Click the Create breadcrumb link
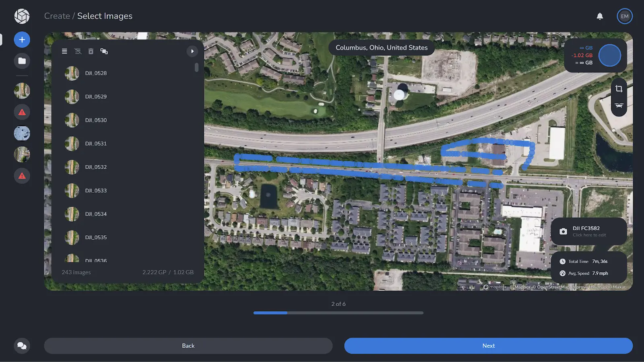Screen dimensions: 644x362 click(x=57, y=16)
